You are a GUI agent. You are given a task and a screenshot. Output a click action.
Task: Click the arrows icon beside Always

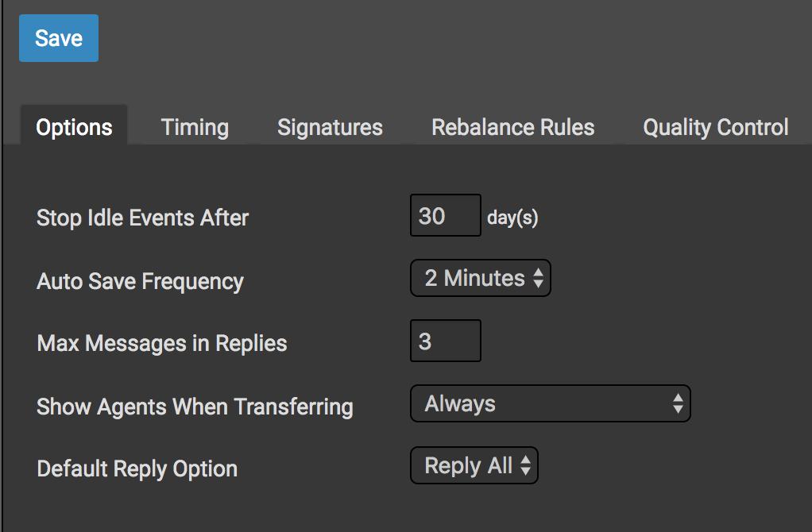678,404
